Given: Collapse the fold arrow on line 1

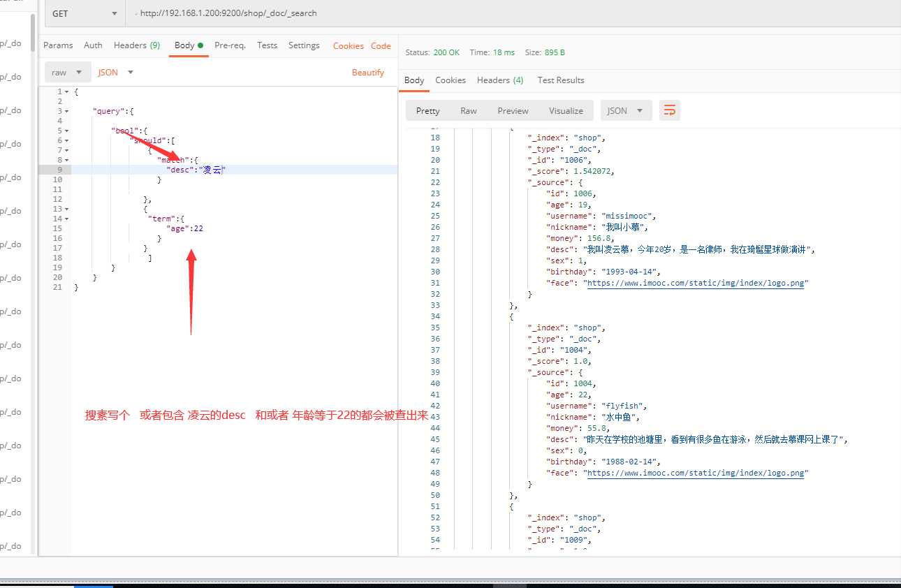Looking at the screenshot, I should [x=67, y=91].
